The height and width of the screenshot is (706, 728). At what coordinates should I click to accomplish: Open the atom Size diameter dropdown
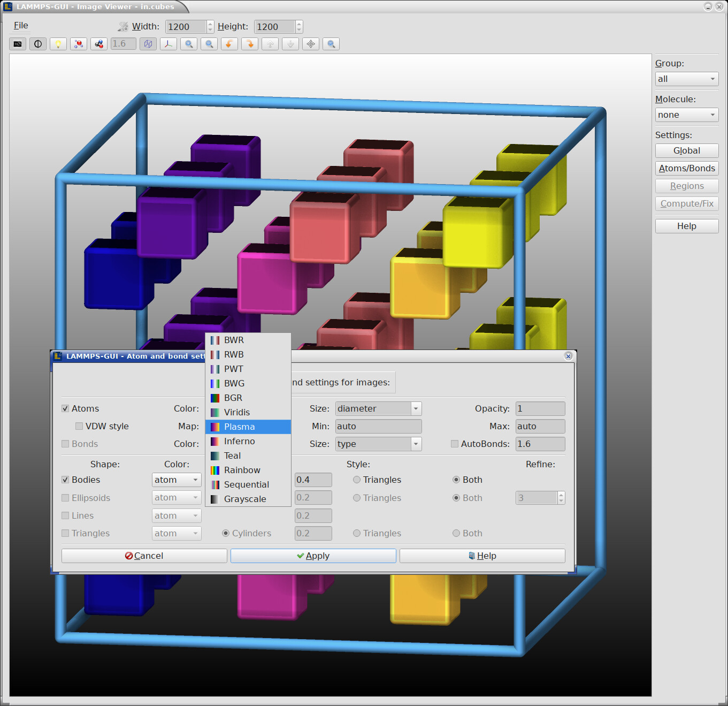pyautogui.click(x=378, y=408)
